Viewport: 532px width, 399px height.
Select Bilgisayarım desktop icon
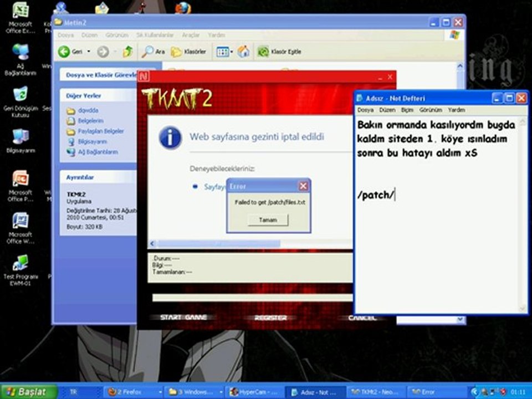21,140
